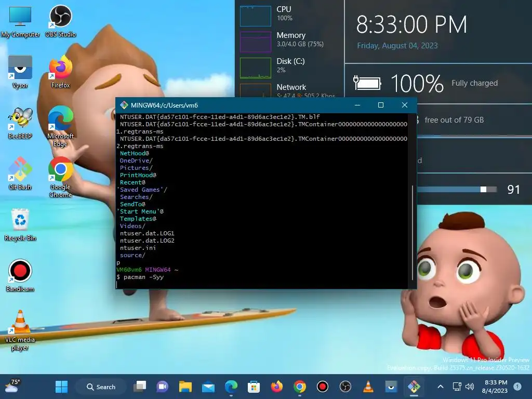Show hidden system tray icons
Image resolution: width=532 pixels, height=399 pixels.
pyautogui.click(x=441, y=387)
